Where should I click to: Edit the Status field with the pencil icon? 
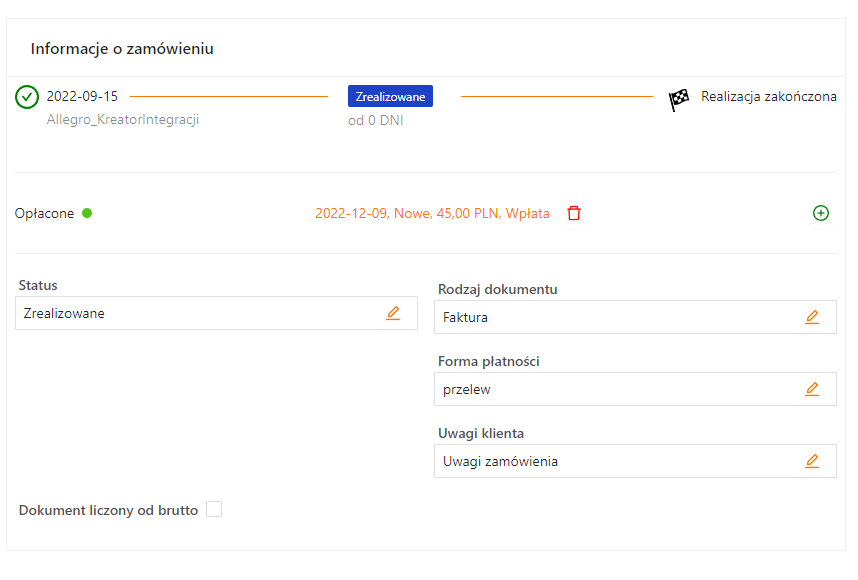coord(393,313)
